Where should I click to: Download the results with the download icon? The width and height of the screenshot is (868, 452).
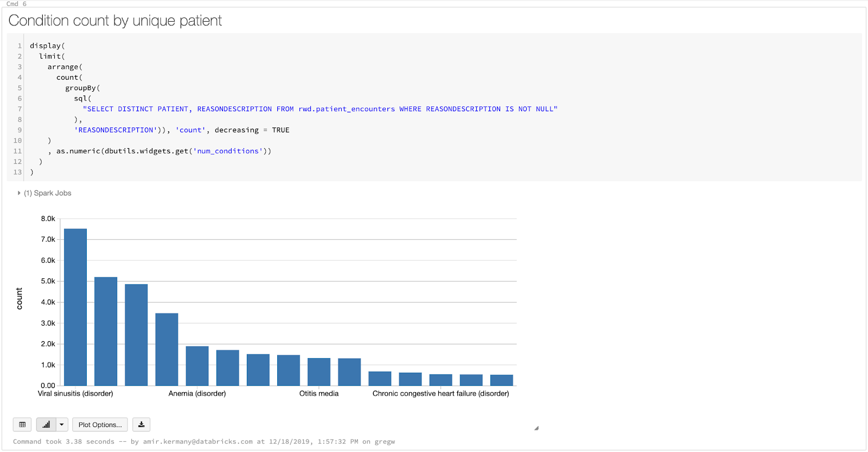point(141,424)
